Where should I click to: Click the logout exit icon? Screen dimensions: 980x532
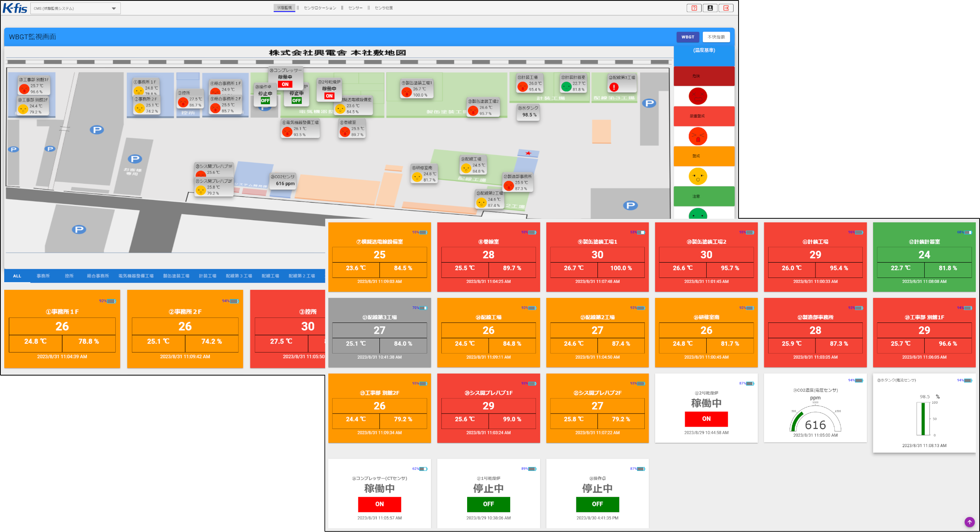tap(726, 8)
